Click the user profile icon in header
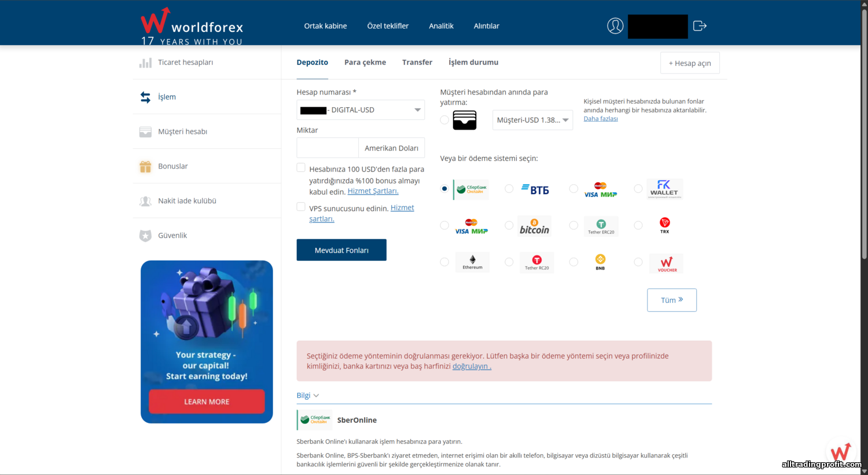The width and height of the screenshot is (868, 475). point(615,26)
